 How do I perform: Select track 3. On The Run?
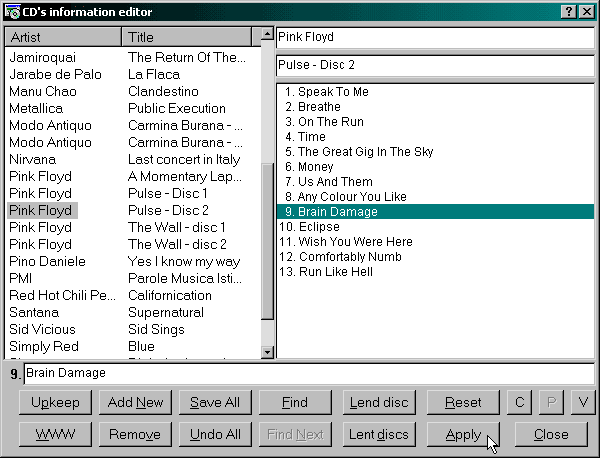(435, 122)
